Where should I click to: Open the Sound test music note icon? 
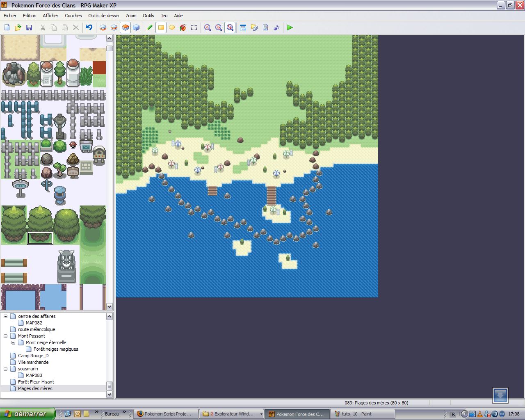coord(276,27)
